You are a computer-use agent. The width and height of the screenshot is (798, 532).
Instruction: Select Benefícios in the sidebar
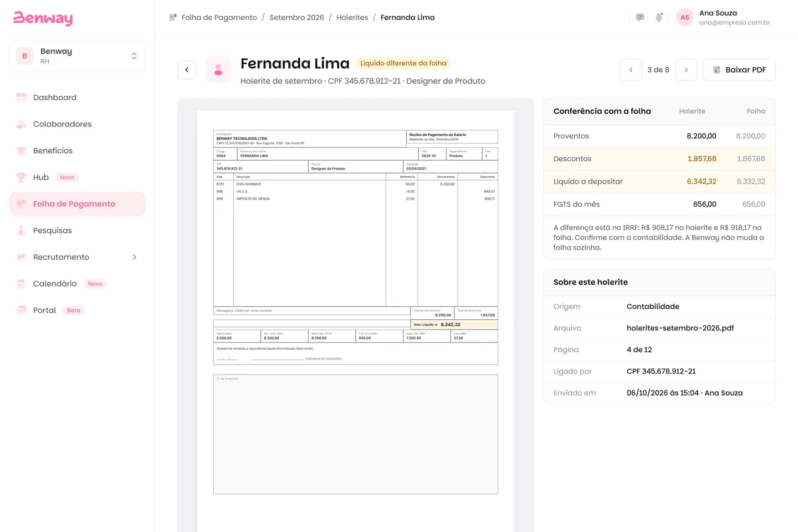click(77, 151)
